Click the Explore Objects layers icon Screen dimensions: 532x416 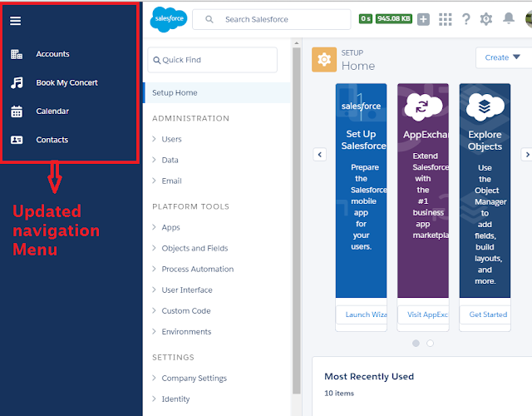(x=485, y=107)
